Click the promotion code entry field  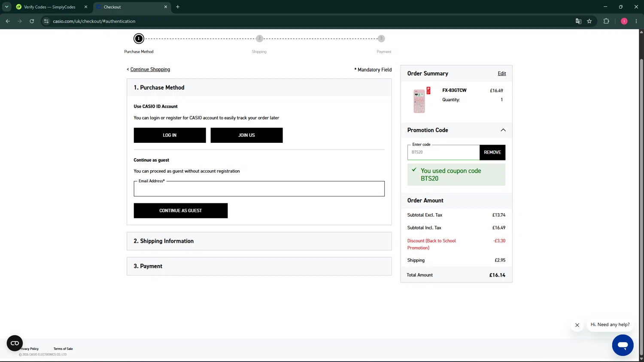[x=444, y=152]
